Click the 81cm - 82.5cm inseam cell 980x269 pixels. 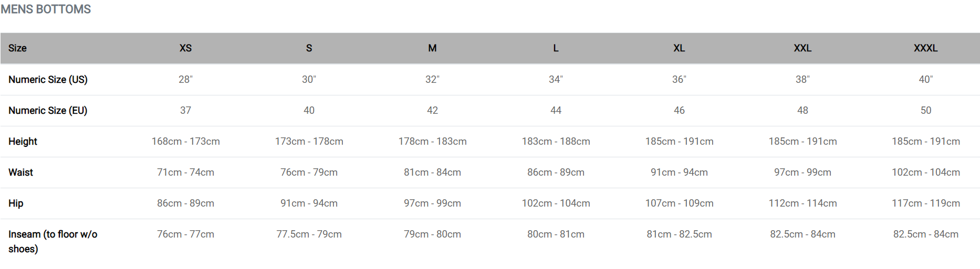pos(679,234)
